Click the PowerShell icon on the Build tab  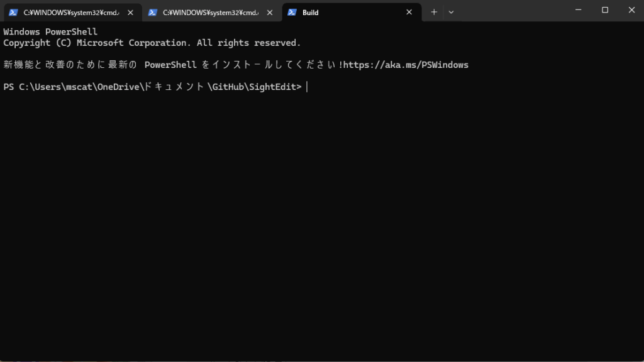click(292, 12)
